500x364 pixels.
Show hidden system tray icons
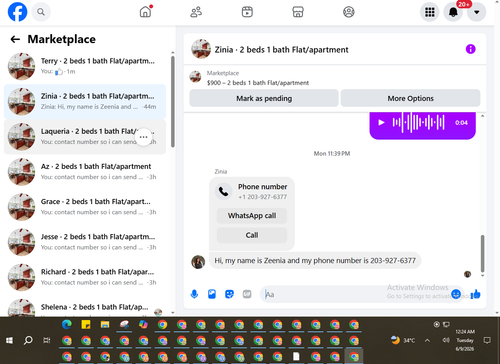427,340
